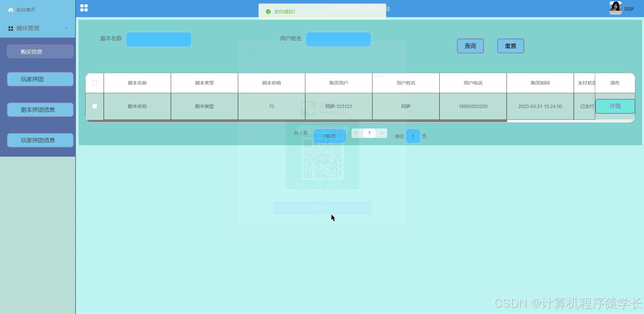This screenshot has width=644, height=314.
Task: Click phone number 18955552200
Action: [473, 106]
